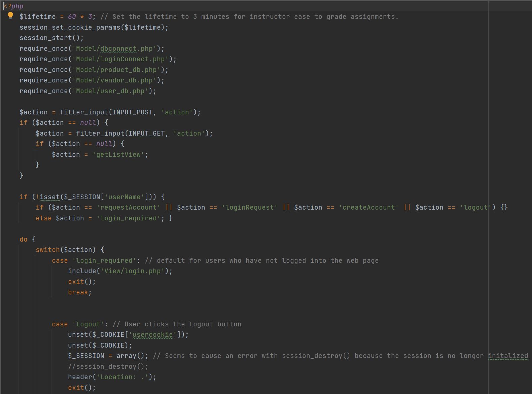Click the misspelled word initalized
The width and height of the screenshot is (532, 394).
pyautogui.click(x=508, y=356)
